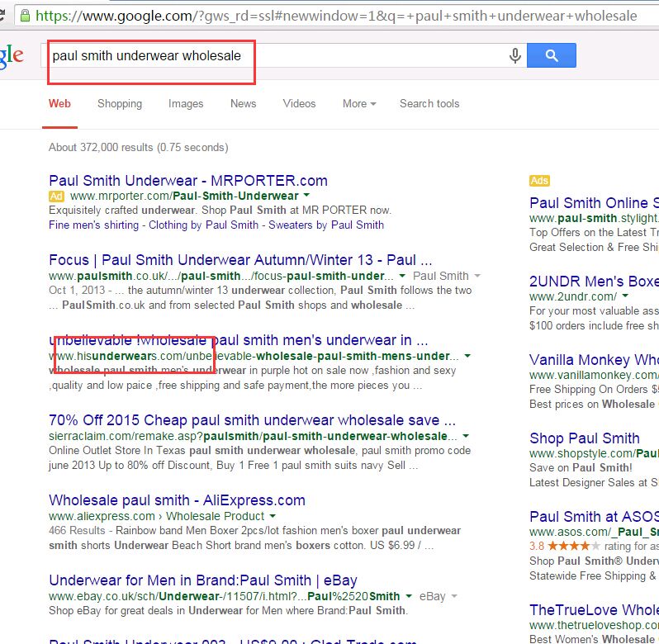
Task: Switch to the Videos tab
Action: (299, 104)
